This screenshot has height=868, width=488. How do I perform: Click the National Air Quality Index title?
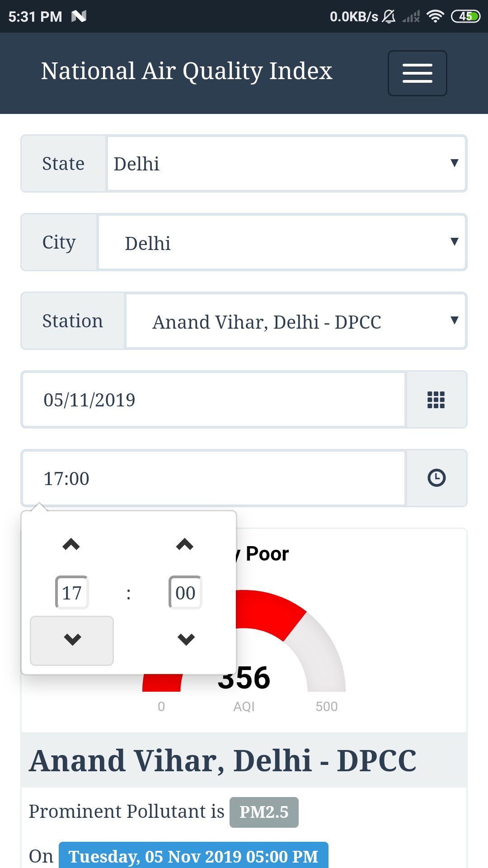187,71
